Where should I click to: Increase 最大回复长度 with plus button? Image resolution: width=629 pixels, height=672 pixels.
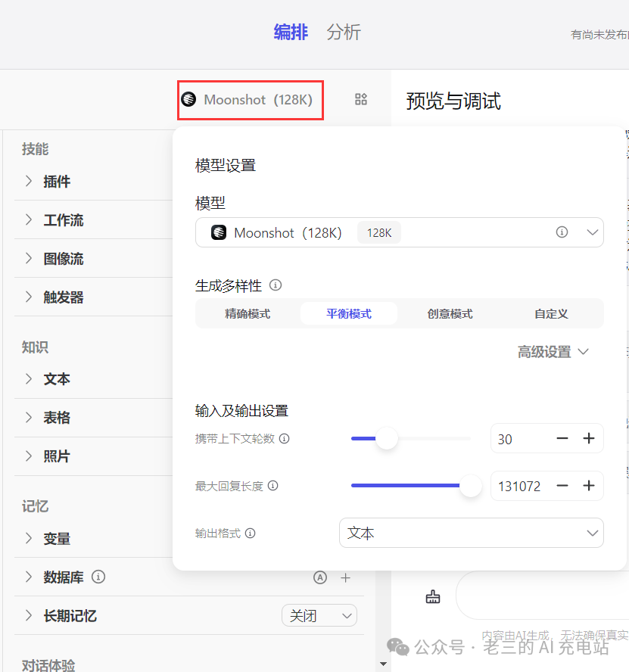pyautogui.click(x=589, y=486)
